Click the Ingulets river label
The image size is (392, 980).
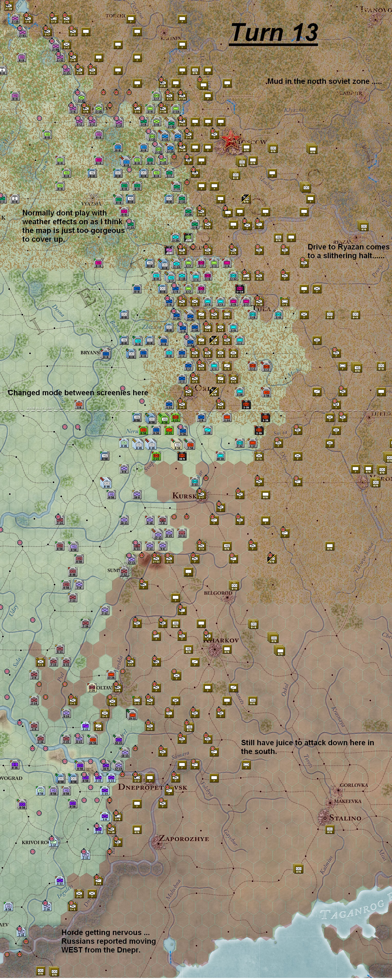click(x=65, y=892)
